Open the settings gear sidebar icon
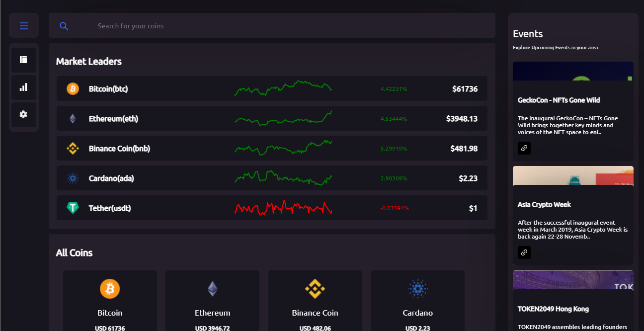 coord(23,114)
